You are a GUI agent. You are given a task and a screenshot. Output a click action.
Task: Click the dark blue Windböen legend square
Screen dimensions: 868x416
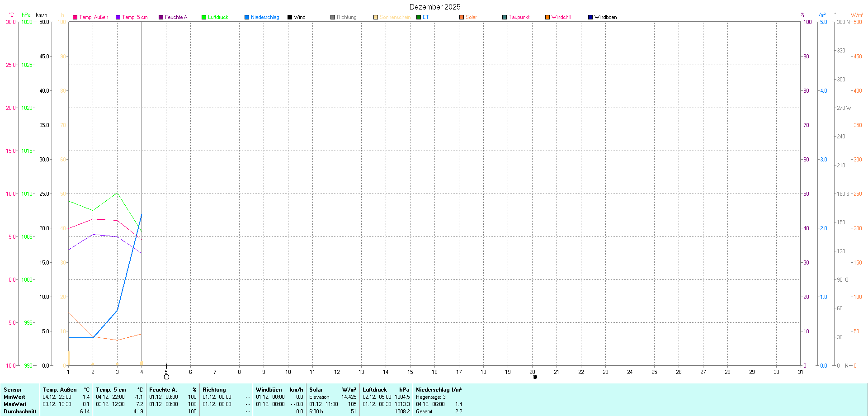(590, 17)
